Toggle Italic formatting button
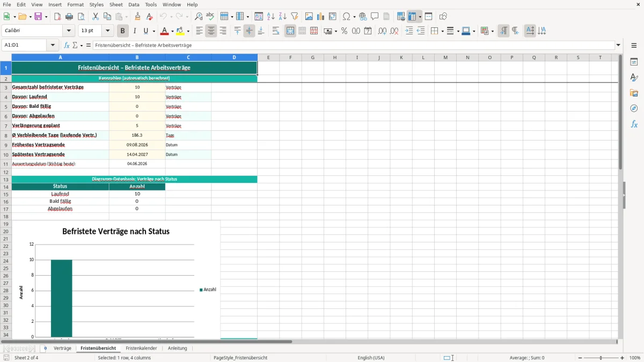 (135, 31)
